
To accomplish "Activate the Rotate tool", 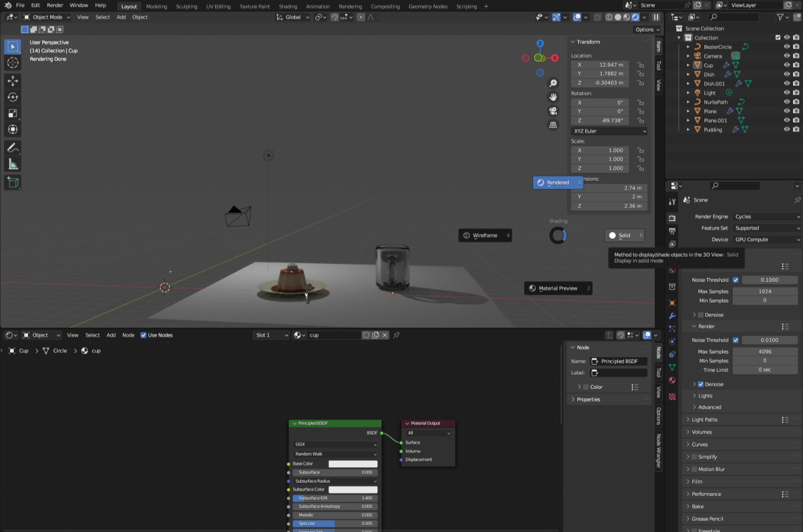I will tap(13, 97).
